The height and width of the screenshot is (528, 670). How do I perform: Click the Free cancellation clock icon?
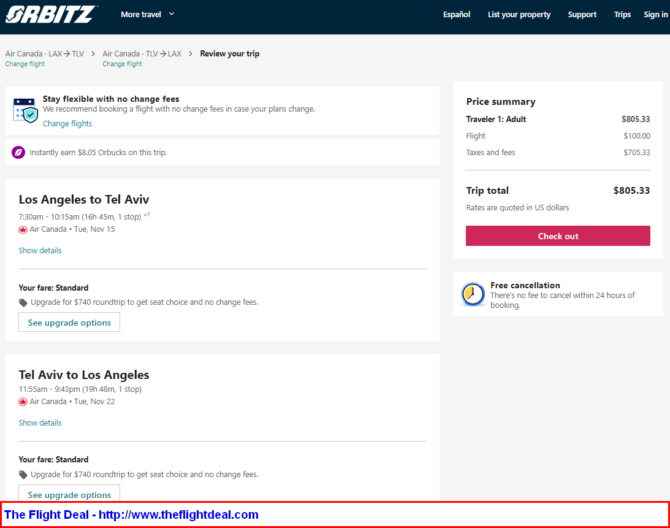click(473, 294)
